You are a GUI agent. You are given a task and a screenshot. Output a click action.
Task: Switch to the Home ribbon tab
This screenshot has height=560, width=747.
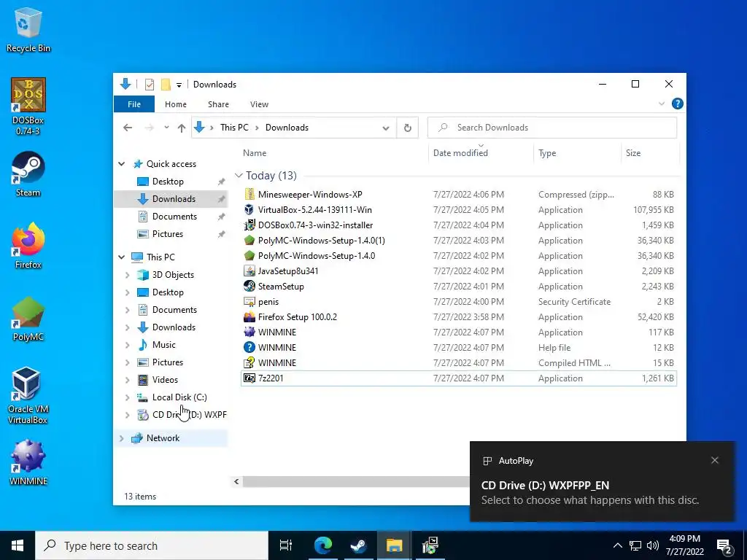coord(176,104)
